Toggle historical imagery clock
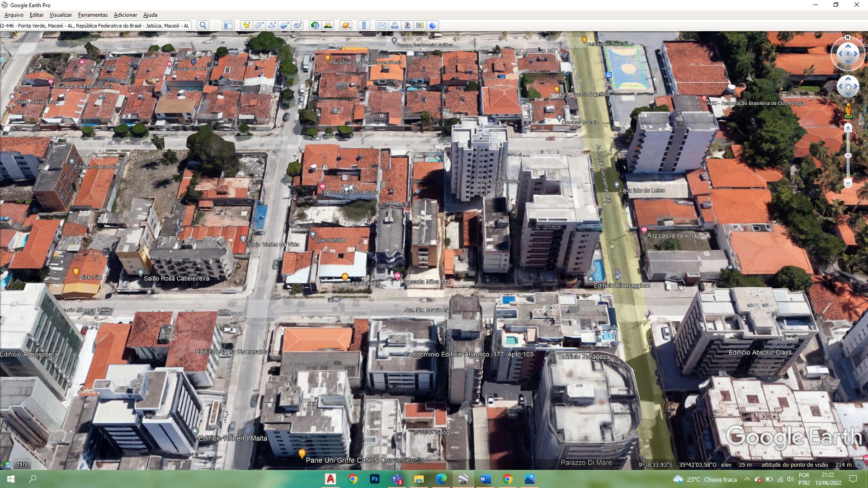 (x=315, y=25)
